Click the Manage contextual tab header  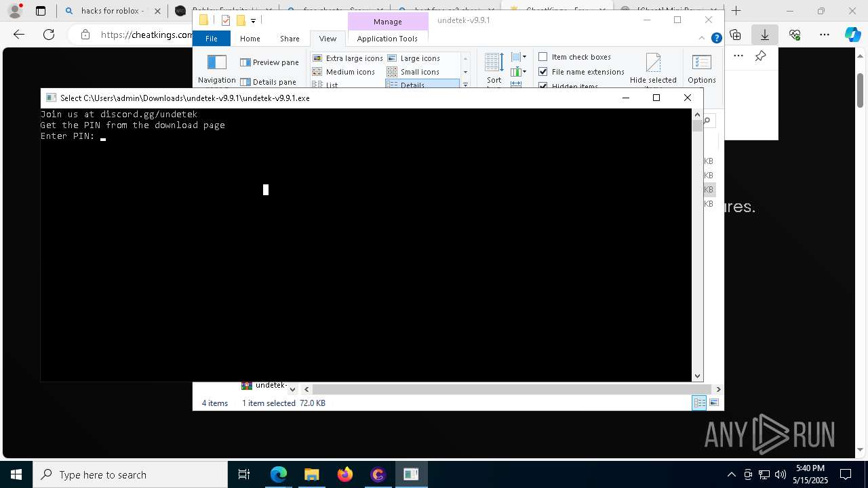(388, 22)
